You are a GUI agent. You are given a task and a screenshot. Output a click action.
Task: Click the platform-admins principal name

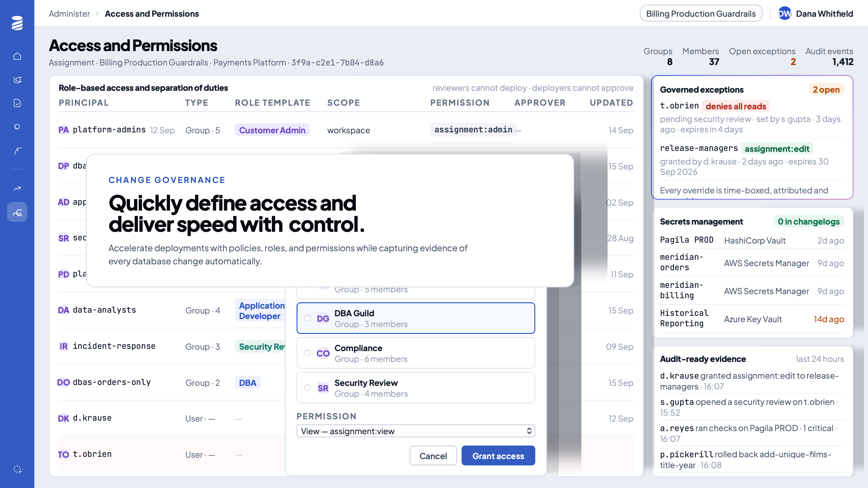(x=109, y=130)
